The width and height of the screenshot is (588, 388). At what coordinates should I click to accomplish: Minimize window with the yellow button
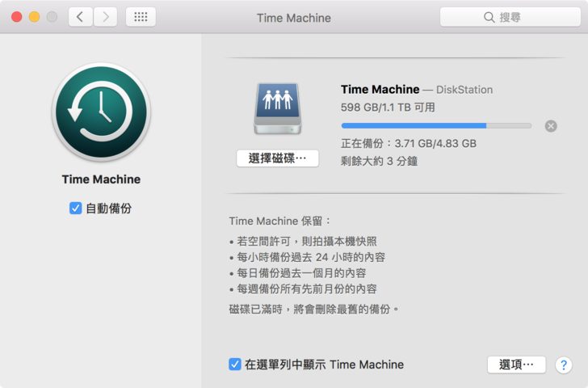point(34,17)
